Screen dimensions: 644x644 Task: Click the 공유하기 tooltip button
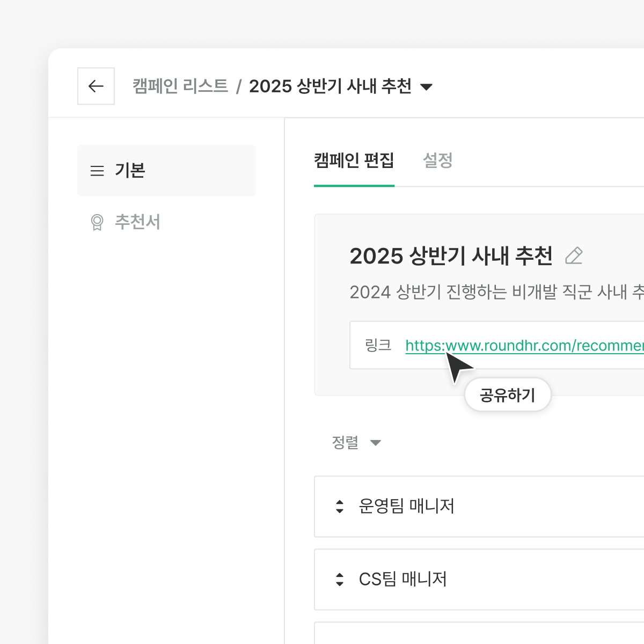pos(508,395)
